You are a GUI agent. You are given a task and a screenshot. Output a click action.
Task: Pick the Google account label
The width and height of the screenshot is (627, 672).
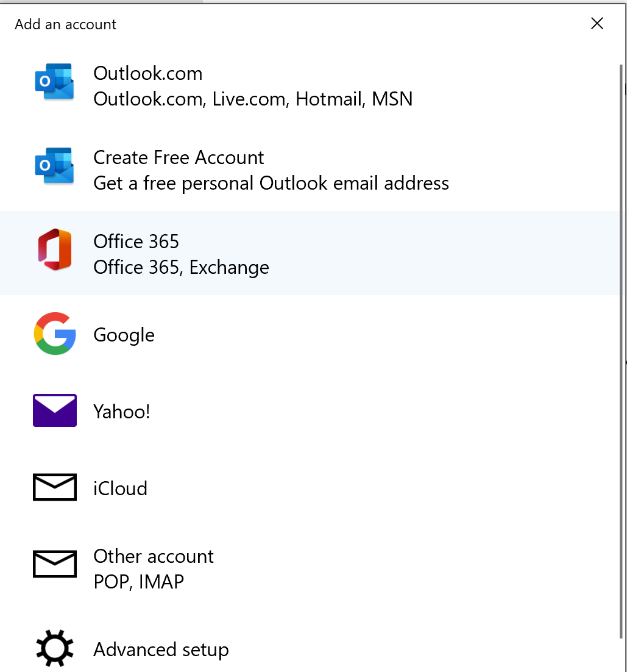tap(124, 335)
